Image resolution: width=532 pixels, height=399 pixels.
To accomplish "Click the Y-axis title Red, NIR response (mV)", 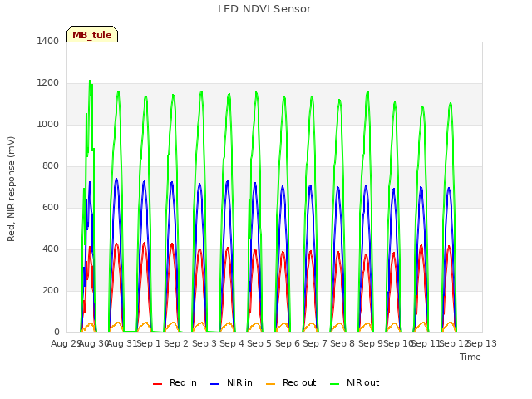I will [x=11, y=189].
